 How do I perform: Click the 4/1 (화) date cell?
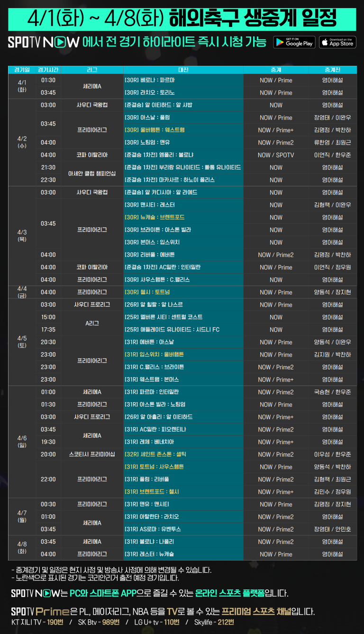(22, 86)
